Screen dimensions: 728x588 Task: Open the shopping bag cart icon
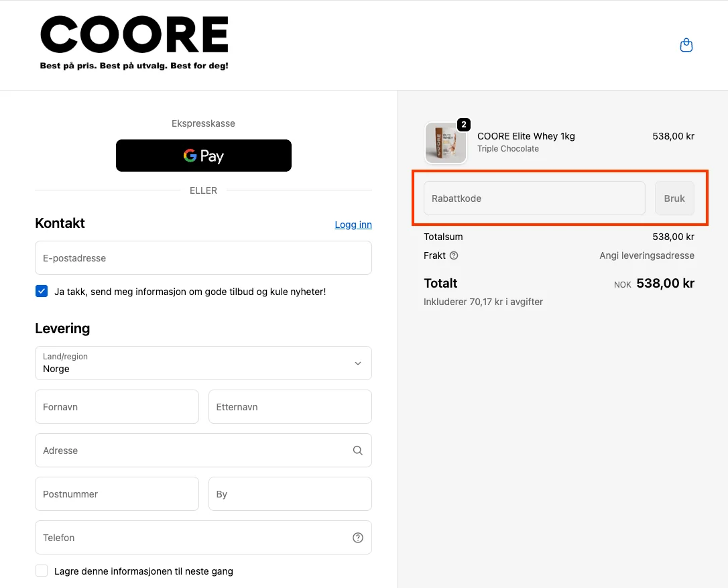click(x=686, y=45)
